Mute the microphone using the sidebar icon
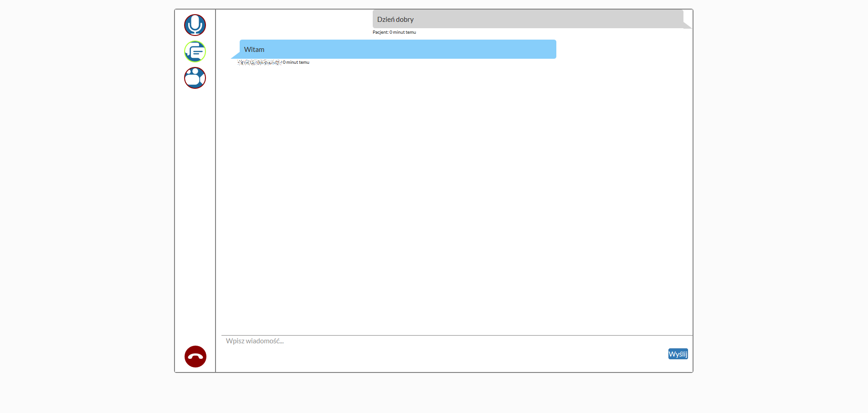The width and height of the screenshot is (868, 413). (x=195, y=25)
